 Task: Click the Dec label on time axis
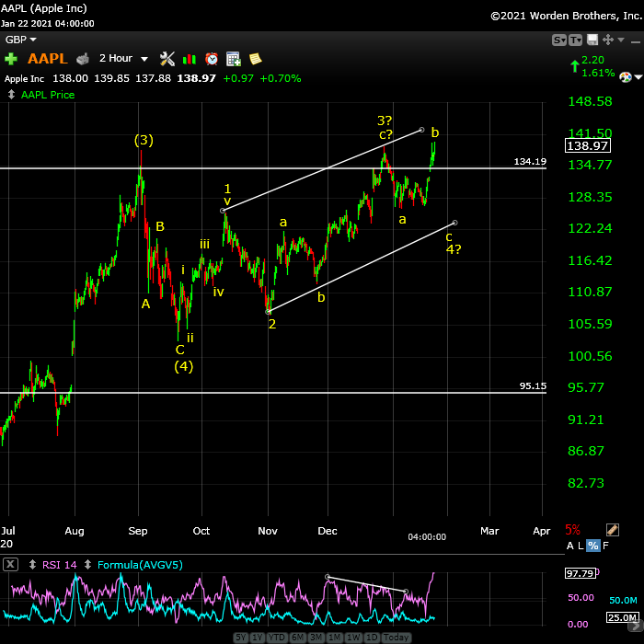(x=328, y=531)
